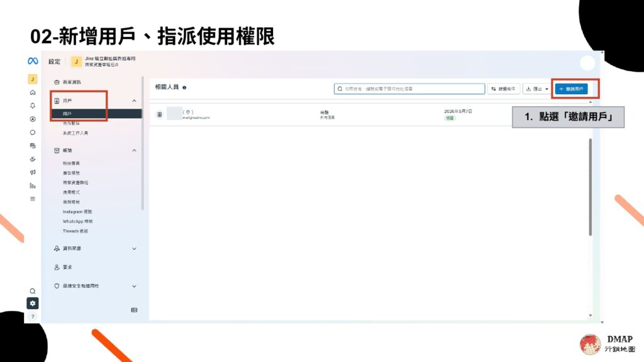This screenshot has width=644, height=362.
Task: Click the panel toggle icon at the sidebar bottom
Action: point(135,310)
